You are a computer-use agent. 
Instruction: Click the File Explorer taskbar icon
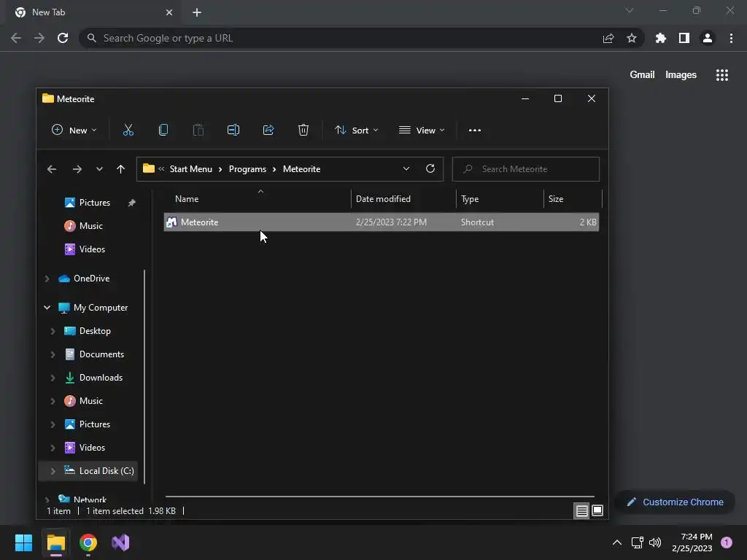(x=55, y=542)
